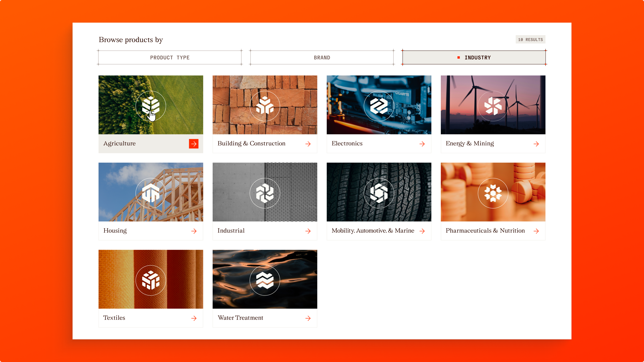Click the arrow next to Electronics
The width and height of the screenshot is (644, 362).
pos(422,144)
